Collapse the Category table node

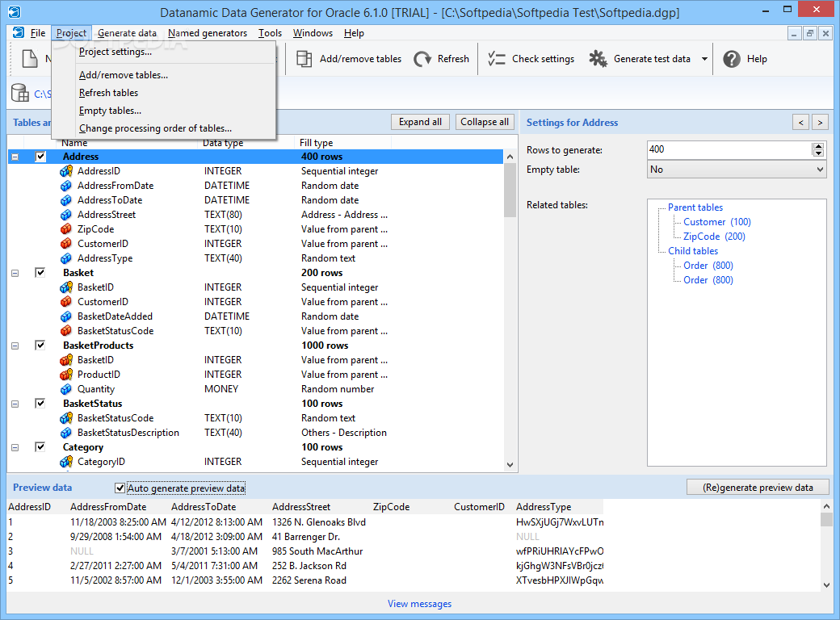(15, 447)
